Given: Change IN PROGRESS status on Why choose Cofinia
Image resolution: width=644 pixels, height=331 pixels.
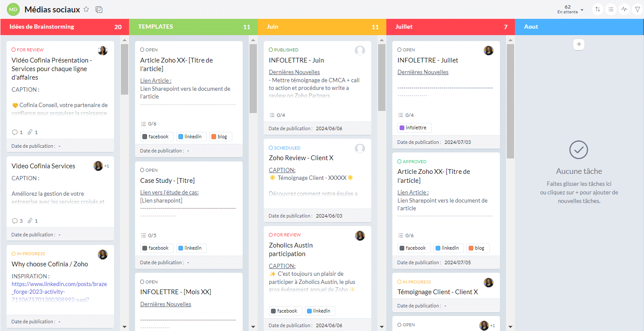Looking at the screenshot, I should point(28,253).
